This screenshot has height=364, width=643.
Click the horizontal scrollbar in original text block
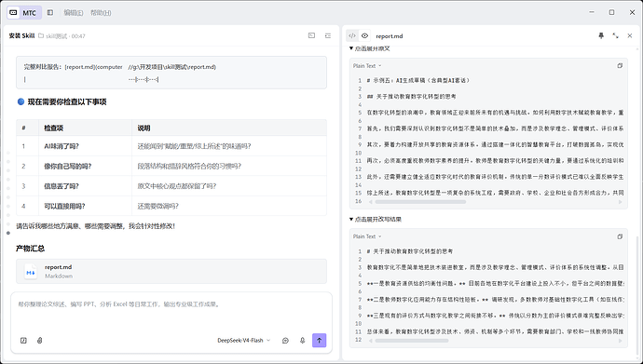click(420, 202)
